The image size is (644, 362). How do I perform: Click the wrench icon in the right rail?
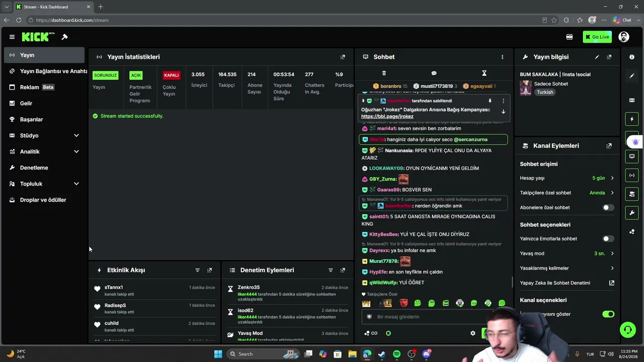632,213
